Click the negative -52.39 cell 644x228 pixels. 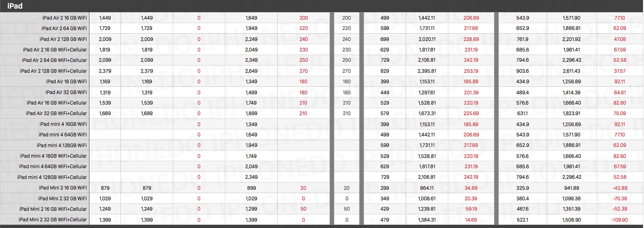point(620,209)
